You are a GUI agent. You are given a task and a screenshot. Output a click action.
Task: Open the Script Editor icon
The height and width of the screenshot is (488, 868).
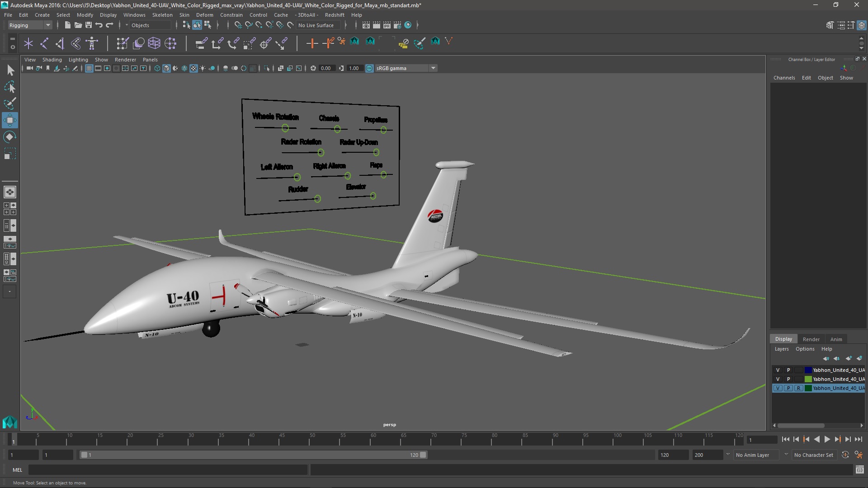coord(859,470)
